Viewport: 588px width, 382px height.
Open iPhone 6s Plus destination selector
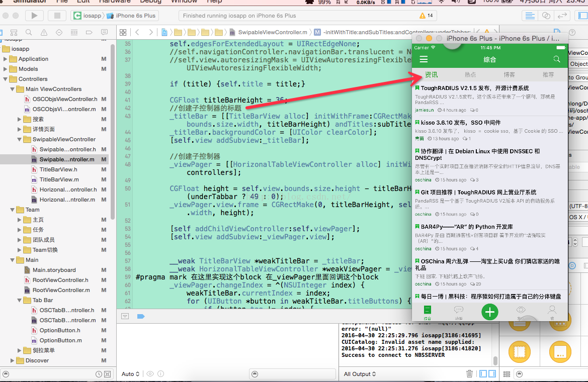(132, 16)
